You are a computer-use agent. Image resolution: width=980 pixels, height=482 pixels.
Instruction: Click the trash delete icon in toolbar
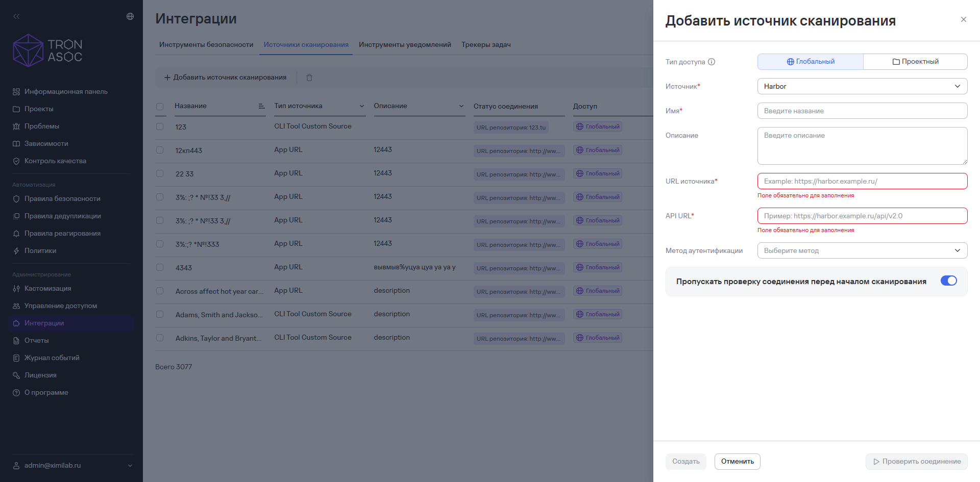pyautogui.click(x=309, y=78)
